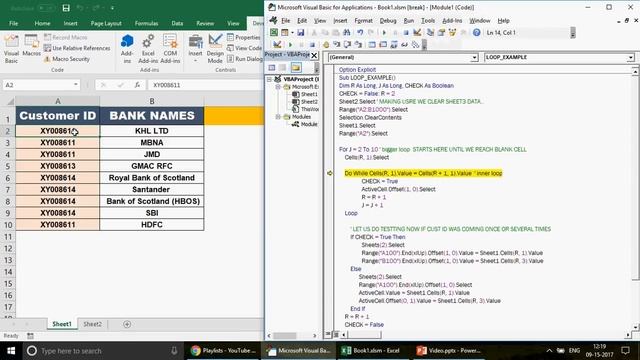Screen dimensions: 640x360
Task: Click View Code icon in Project pane
Action: [272, 67]
